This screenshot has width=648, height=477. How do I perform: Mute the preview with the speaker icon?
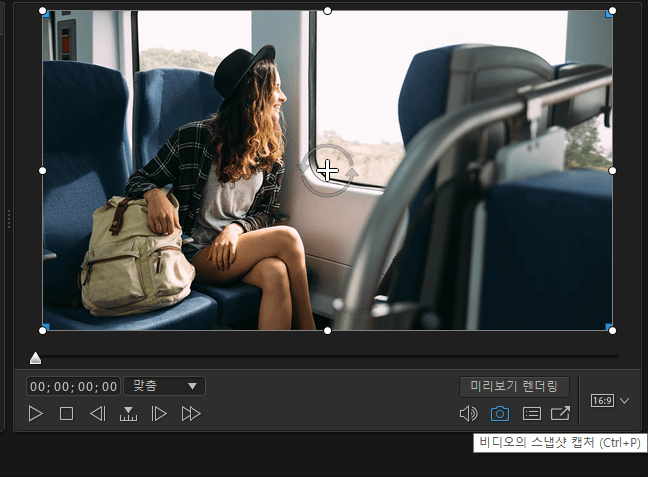(x=468, y=414)
